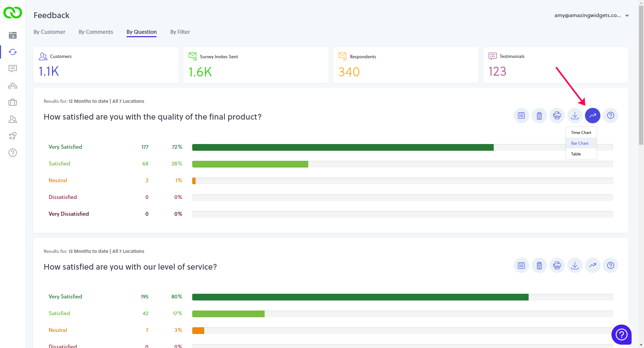Click Neutral label with 7 responses

pos(58,330)
